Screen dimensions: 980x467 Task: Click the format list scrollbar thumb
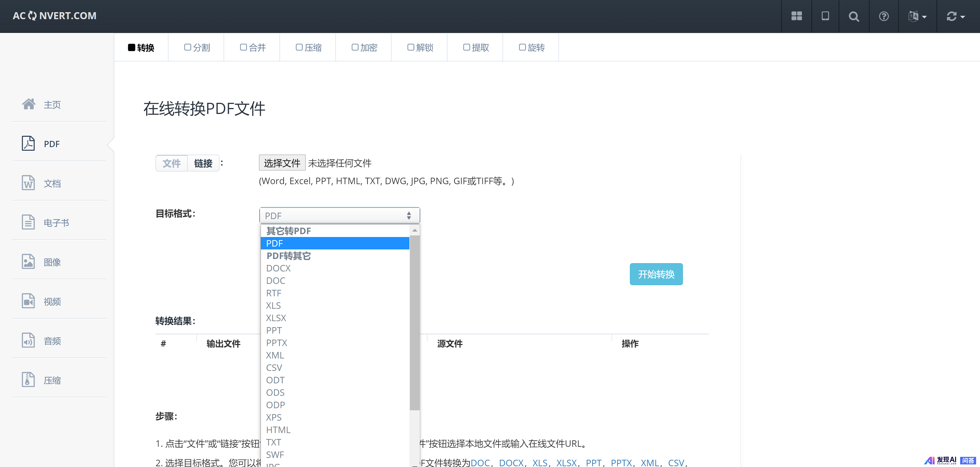coord(415,323)
